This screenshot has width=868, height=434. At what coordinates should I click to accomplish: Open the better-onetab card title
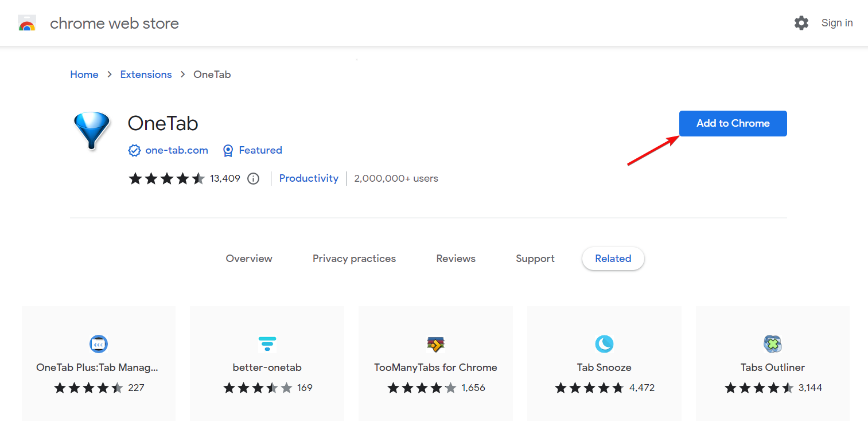coord(267,367)
